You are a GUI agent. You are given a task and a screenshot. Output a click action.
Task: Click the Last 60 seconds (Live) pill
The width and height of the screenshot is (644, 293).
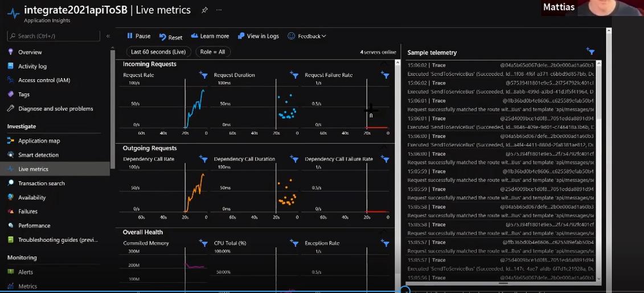point(158,52)
